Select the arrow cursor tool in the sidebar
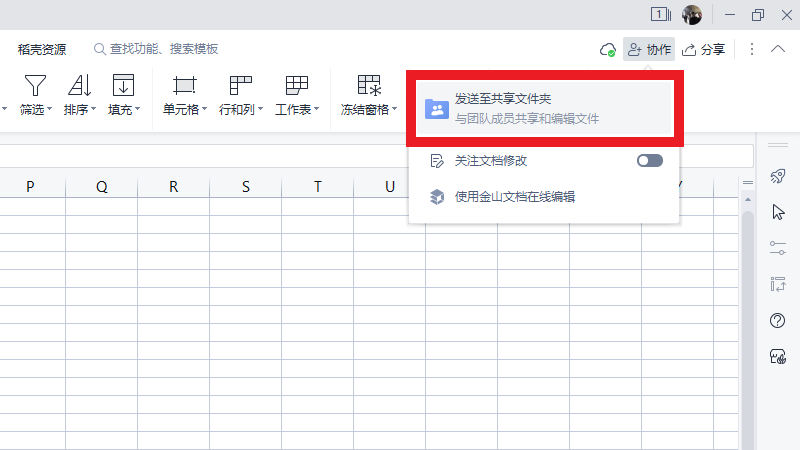 777,212
